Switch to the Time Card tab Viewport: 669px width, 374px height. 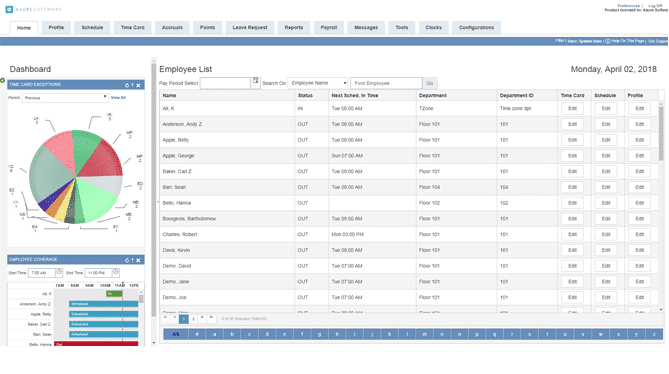coord(132,27)
